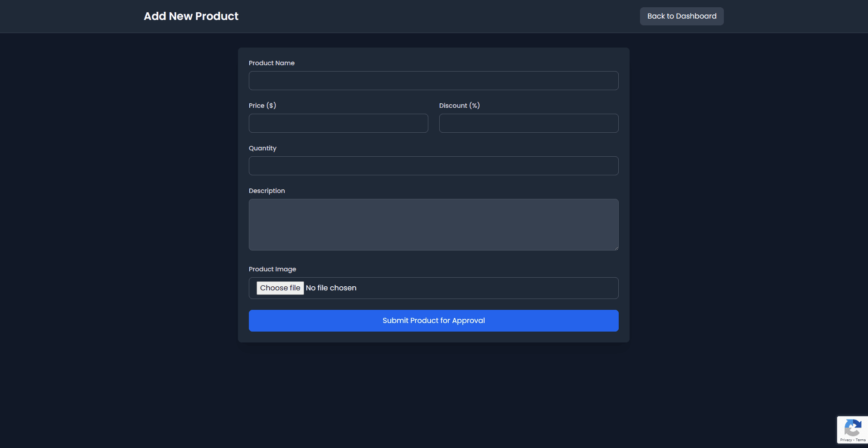The width and height of the screenshot is (868, 448).
Task: Click the Add New Product heading
Action: coord(191,16)
